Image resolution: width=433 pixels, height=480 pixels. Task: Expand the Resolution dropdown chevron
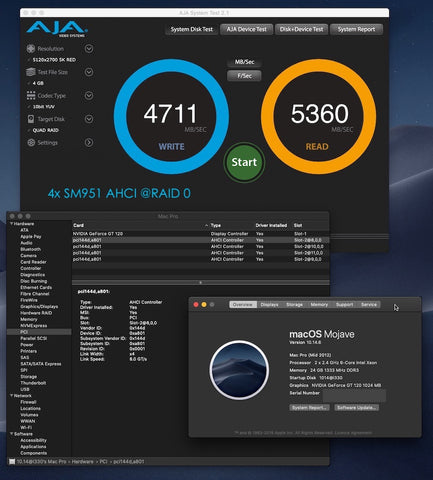[x=89, y=49]
